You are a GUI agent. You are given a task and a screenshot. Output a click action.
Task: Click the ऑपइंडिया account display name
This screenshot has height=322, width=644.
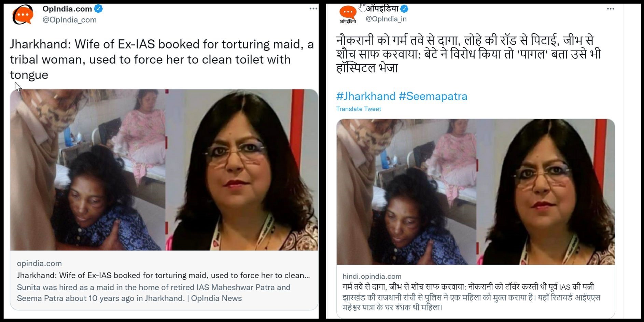point(382,8)
